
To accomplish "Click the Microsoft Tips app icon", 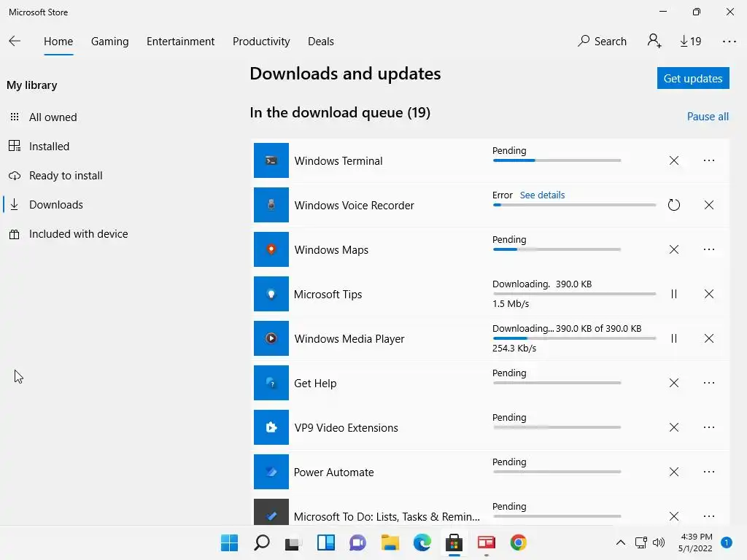I will (271, 294).
